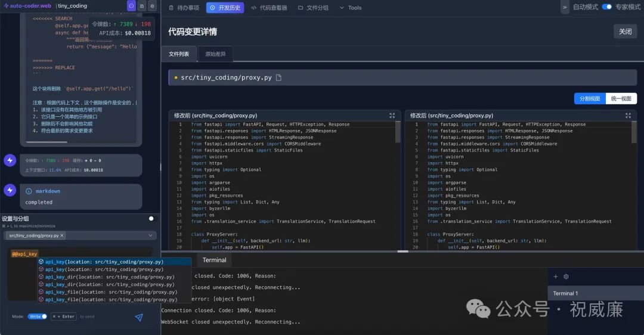Click 修改前 (src/tiny_coding/proxy.py) pane title
This screenshot has height=335, width=644.
215,116
